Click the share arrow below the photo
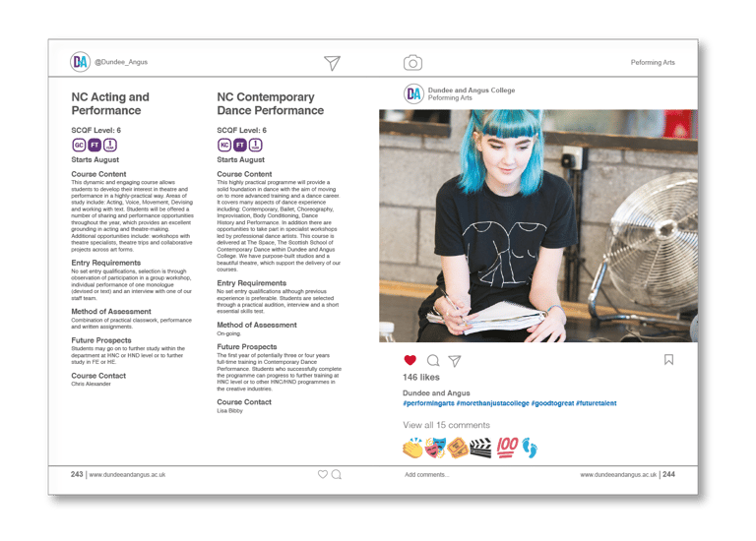 [x=455, y=360]
